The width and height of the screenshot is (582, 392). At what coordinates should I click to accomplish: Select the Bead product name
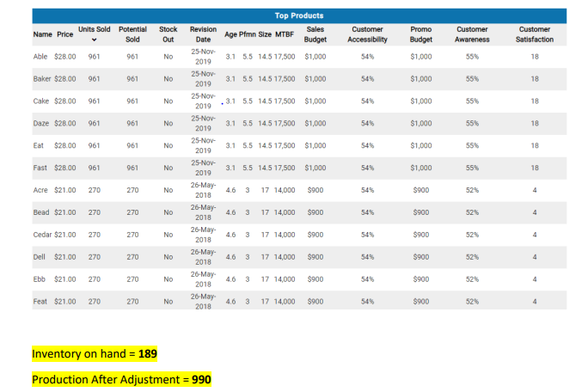[41, 212]
